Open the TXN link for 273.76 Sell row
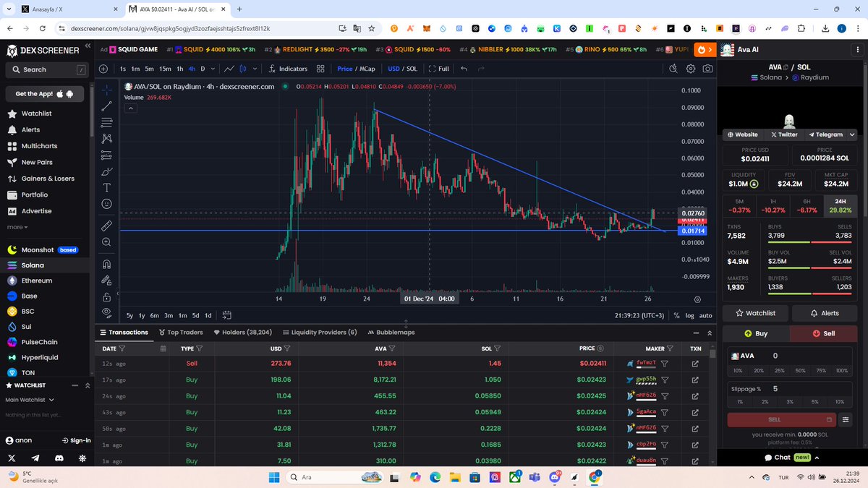The width and height of the screenshot is (868, 488). point(695,363)
